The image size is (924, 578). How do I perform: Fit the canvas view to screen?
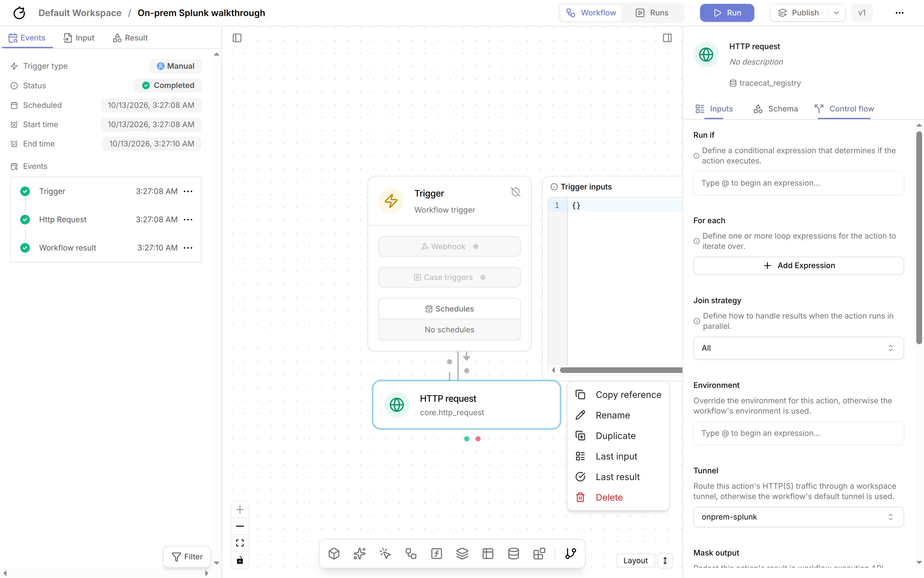(x=240, y=543)
